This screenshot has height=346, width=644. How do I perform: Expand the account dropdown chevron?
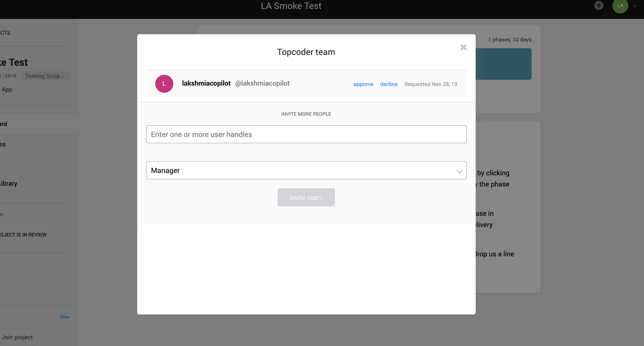click(x=635, y=6)
